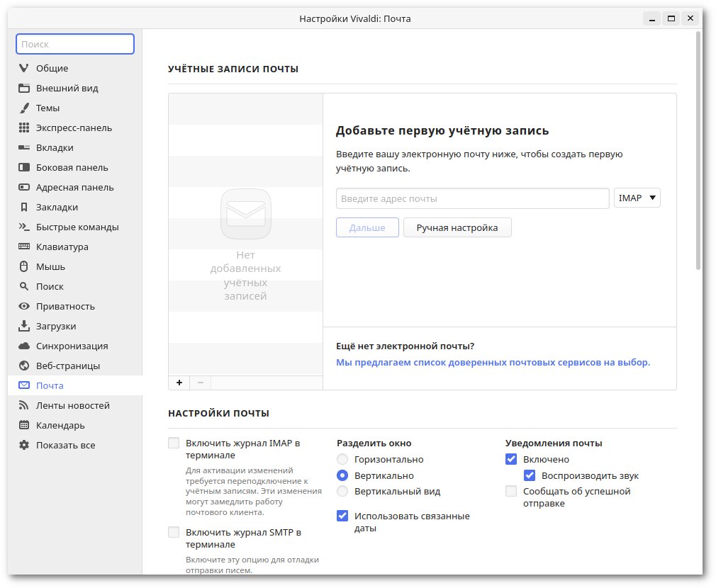Enable Сообщать об успешной отправке checkbox

point(511,491)
